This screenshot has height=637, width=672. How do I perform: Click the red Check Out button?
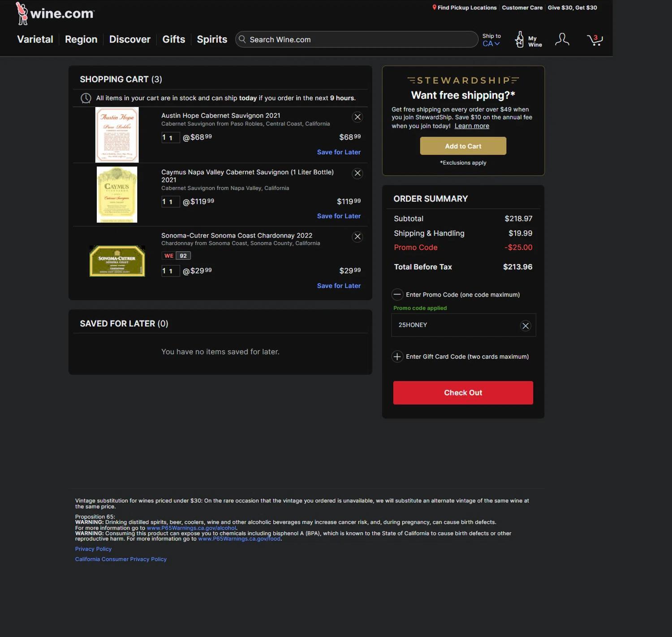(463, 393)
